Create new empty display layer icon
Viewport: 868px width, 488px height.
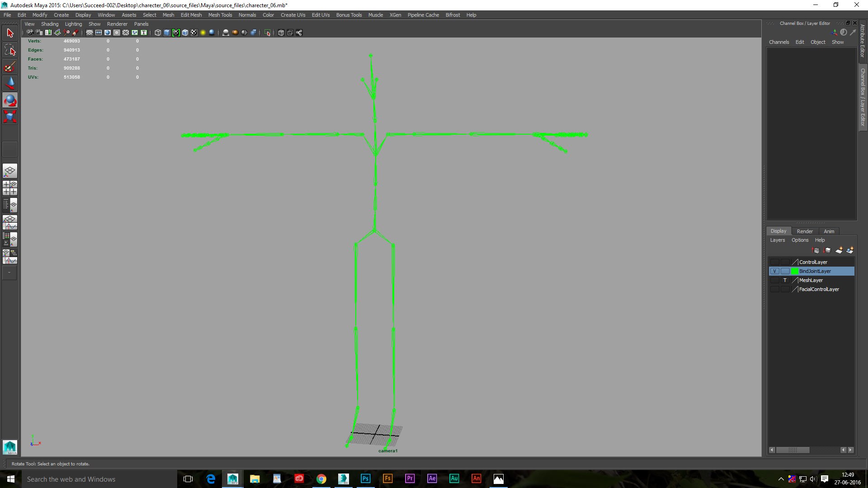pos(839,250)
